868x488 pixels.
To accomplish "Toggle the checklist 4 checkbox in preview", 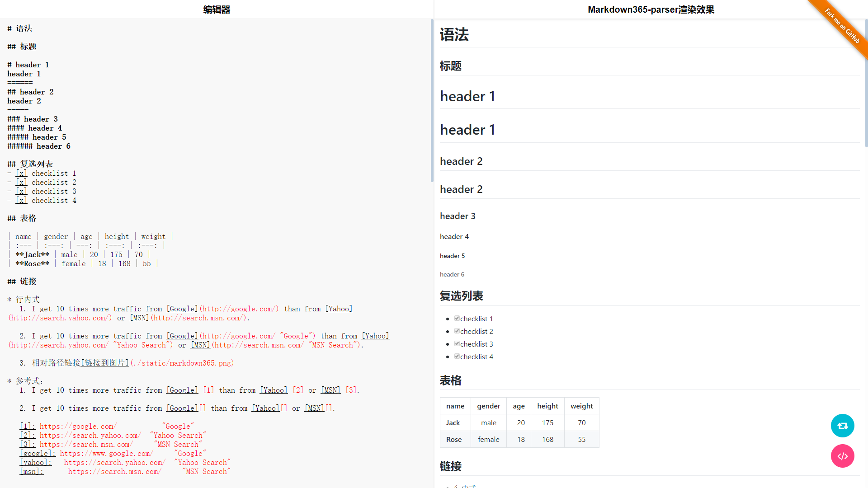I will tap(457, 357).
